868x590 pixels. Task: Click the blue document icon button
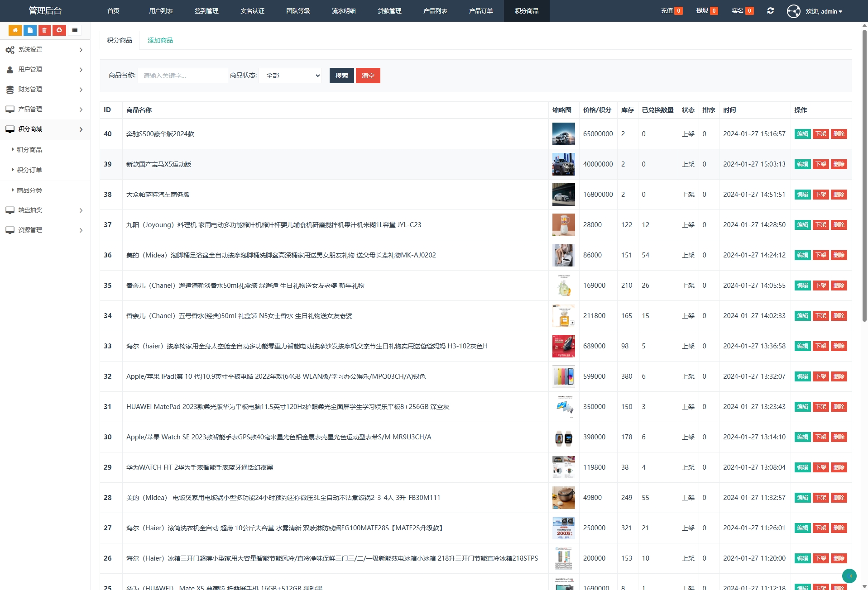click(x=30, y=30)
